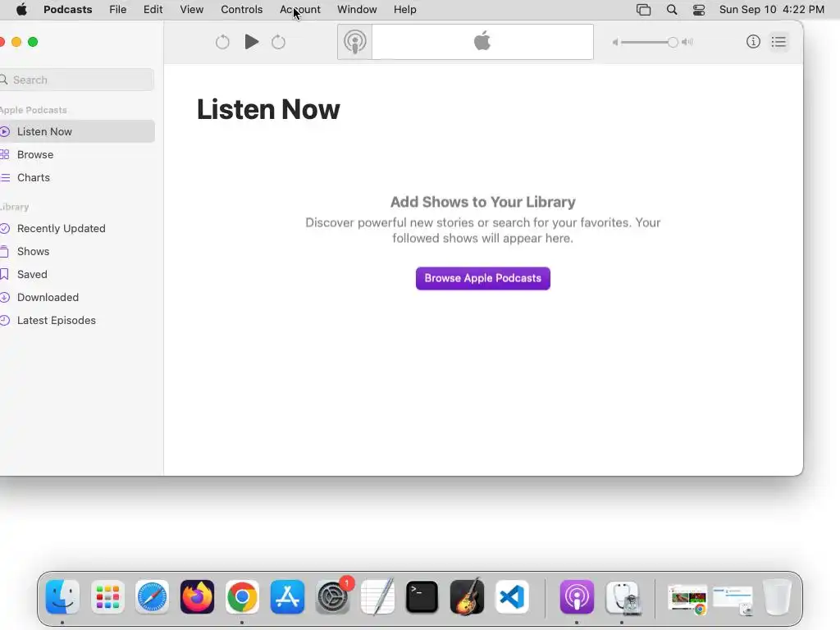840x630 pixels.
Task: Open Finder from the Dock
Action: [62, 597]
